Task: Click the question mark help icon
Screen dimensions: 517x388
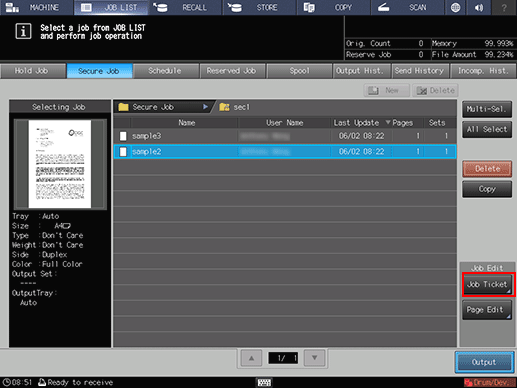Action: point(504,7)
